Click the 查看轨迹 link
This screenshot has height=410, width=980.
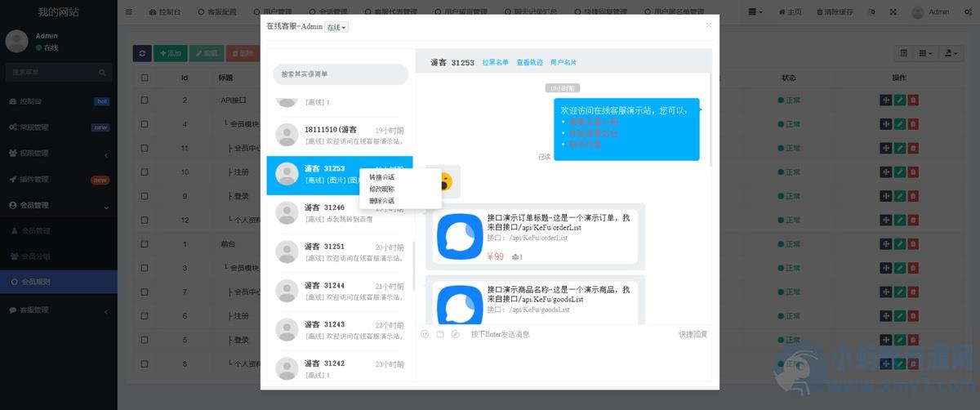529,62
